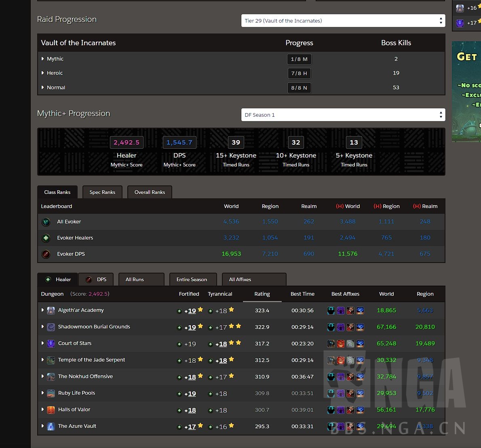481x448 pixels.
Task: Expand the Mythic raid difficulty row
Action: 43,59
